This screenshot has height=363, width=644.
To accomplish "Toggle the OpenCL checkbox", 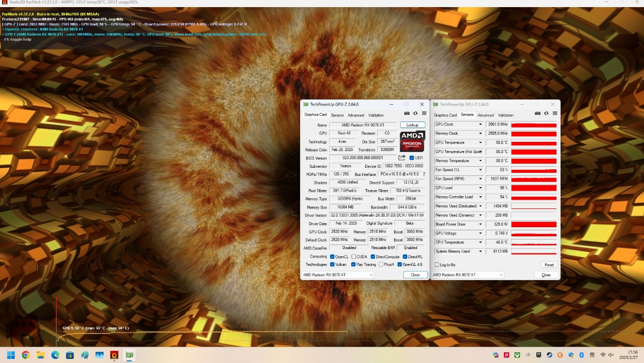I will tap(332, 257).
